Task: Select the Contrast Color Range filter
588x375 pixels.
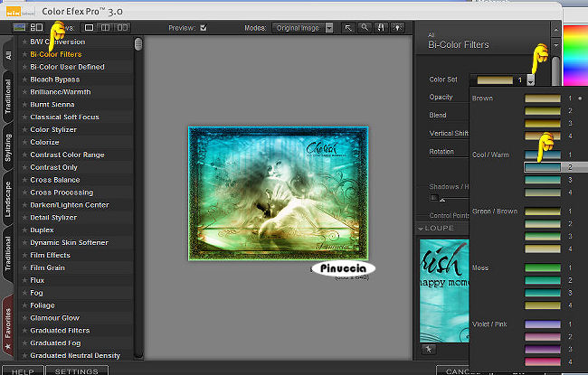Action: [x=67, y=155]
